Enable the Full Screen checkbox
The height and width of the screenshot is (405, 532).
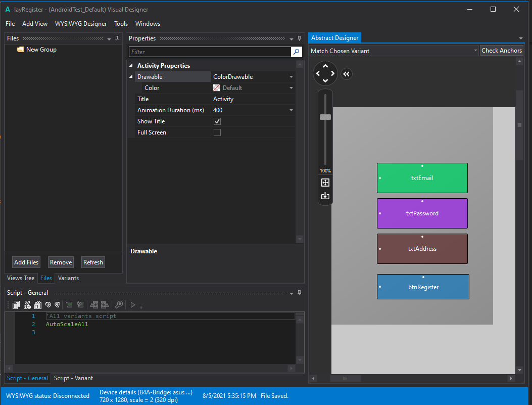point(217,132)
